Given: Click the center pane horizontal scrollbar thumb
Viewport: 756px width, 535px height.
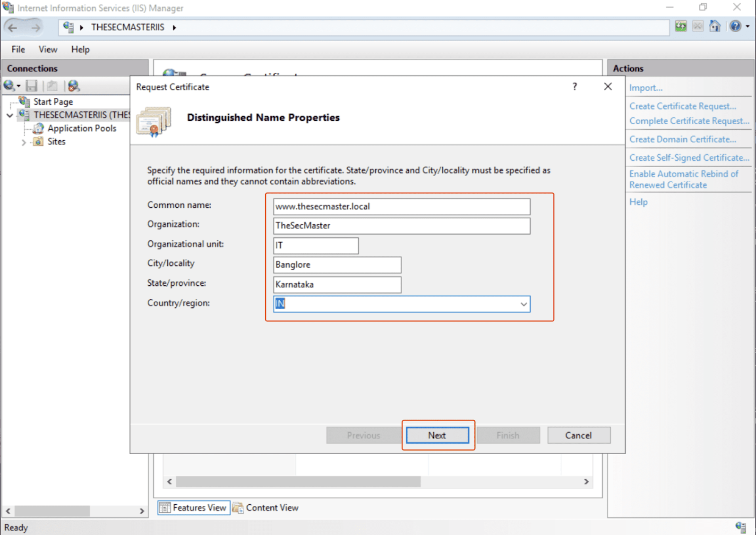Looking at the screenshot, I should (x=298, y=482).
